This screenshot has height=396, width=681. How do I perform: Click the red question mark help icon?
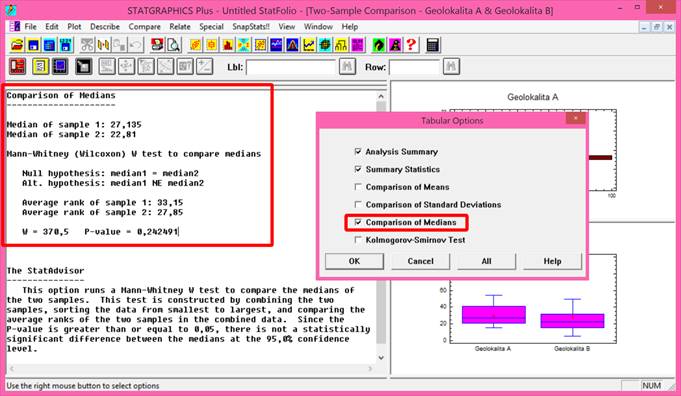(x=411, y=45)
